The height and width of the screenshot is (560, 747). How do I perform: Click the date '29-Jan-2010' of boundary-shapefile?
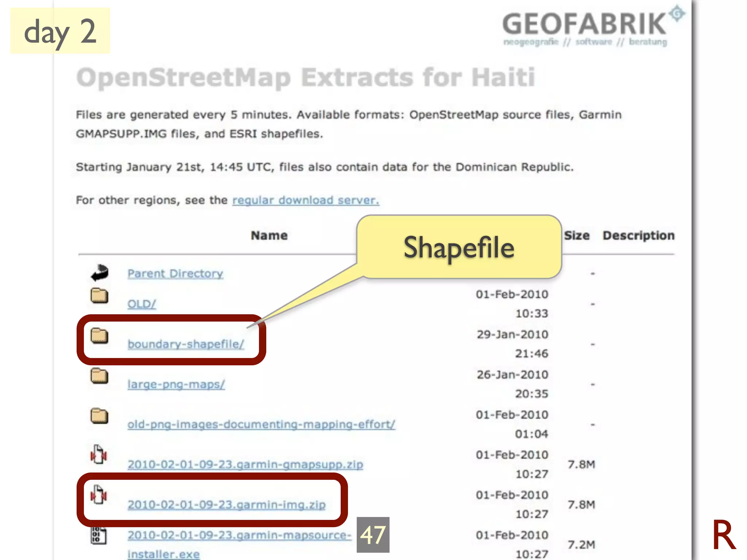pyautogui.click(x=512, y=334)
